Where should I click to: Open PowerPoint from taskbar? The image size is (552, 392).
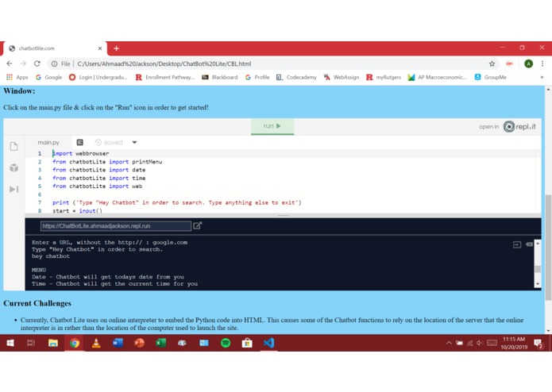[x=139, y=343]
